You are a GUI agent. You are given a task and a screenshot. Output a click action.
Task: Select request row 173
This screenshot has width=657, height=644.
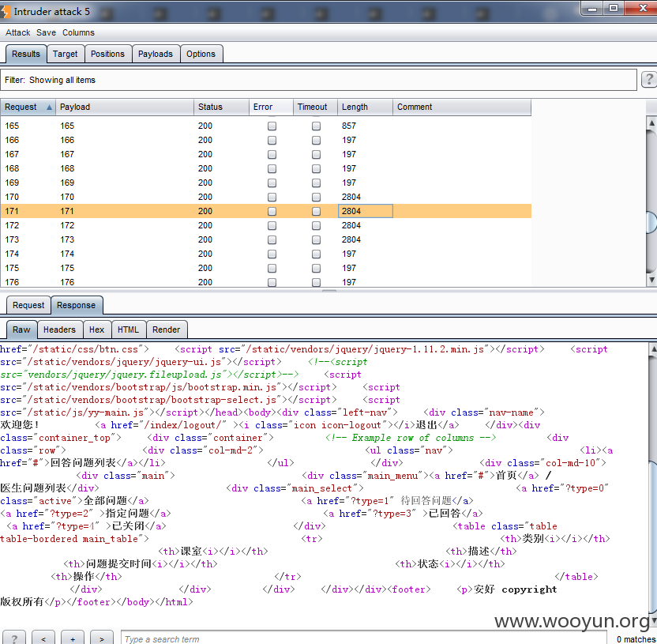point(265,240)
